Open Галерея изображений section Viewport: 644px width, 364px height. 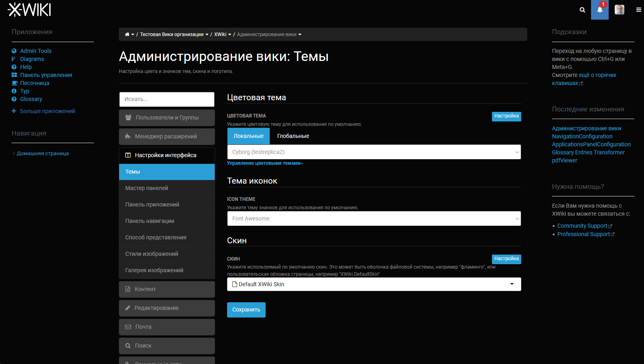(167, 271)
